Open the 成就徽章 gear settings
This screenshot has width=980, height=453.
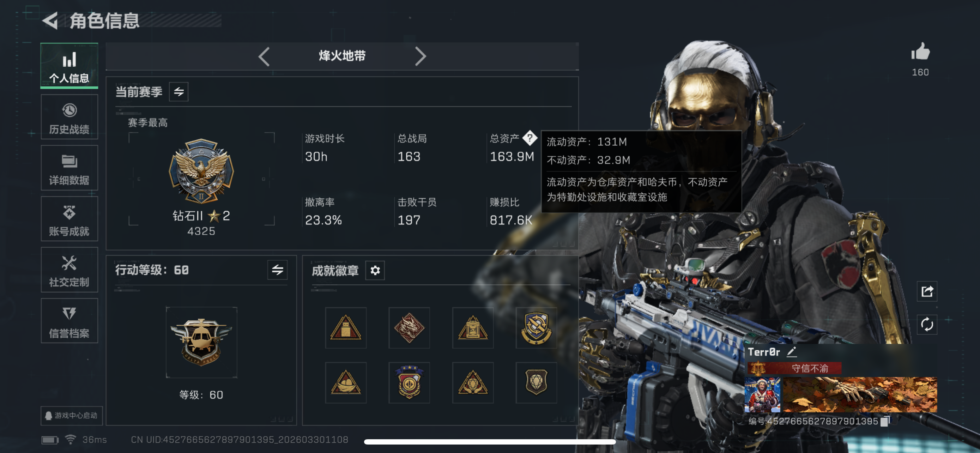pos(375,271)
